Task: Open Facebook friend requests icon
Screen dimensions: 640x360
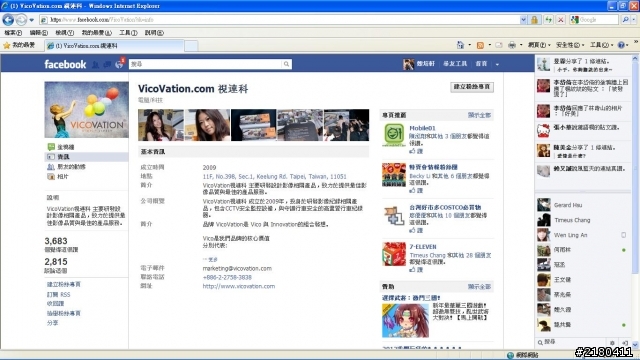Action: [x=96, y=64]
